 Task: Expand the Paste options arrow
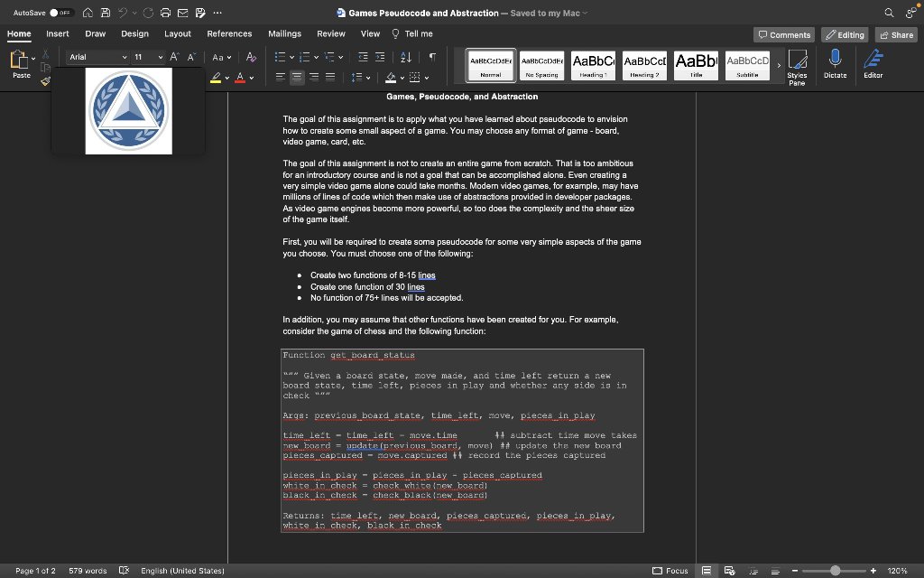point(33,59)
